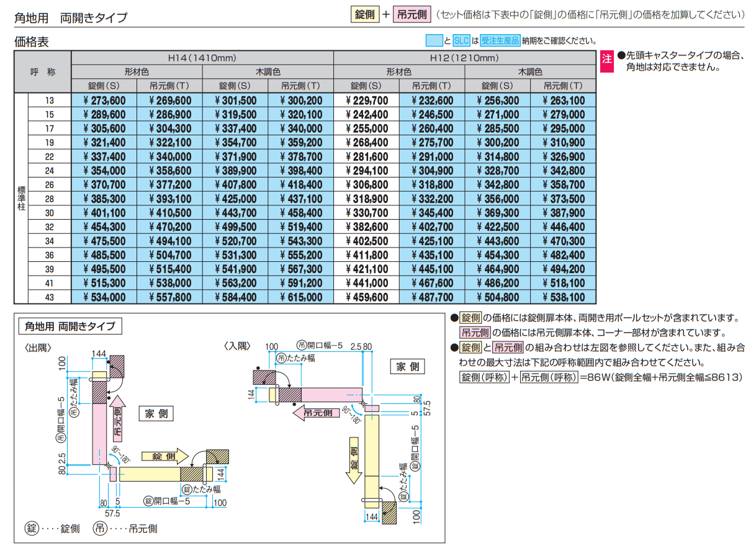
Task: Click the pink 吊元側 badge in the top header
Action: [412, 15]
